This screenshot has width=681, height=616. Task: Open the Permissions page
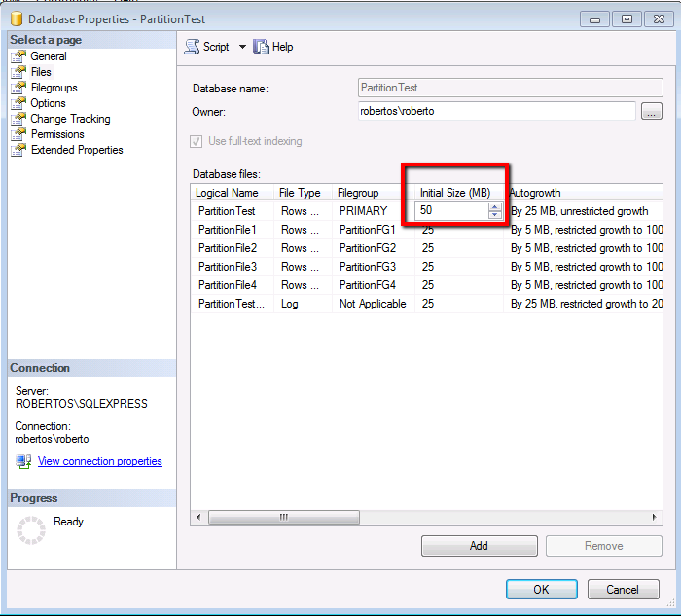57,134
